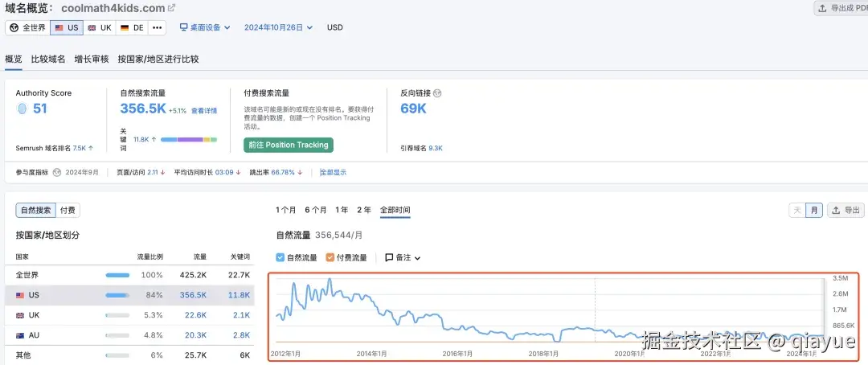Open backlinks 69K value
The image size is (868, 365).
(414, 109)
